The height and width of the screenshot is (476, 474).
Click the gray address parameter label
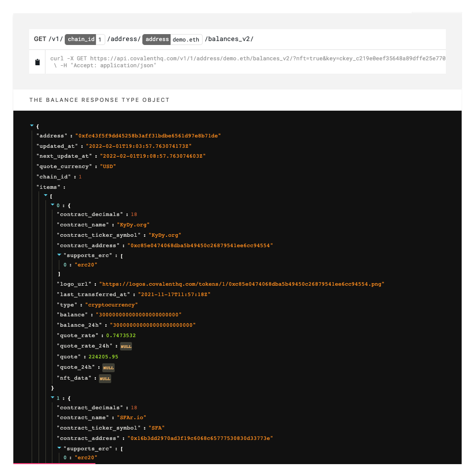pos(157,39)
